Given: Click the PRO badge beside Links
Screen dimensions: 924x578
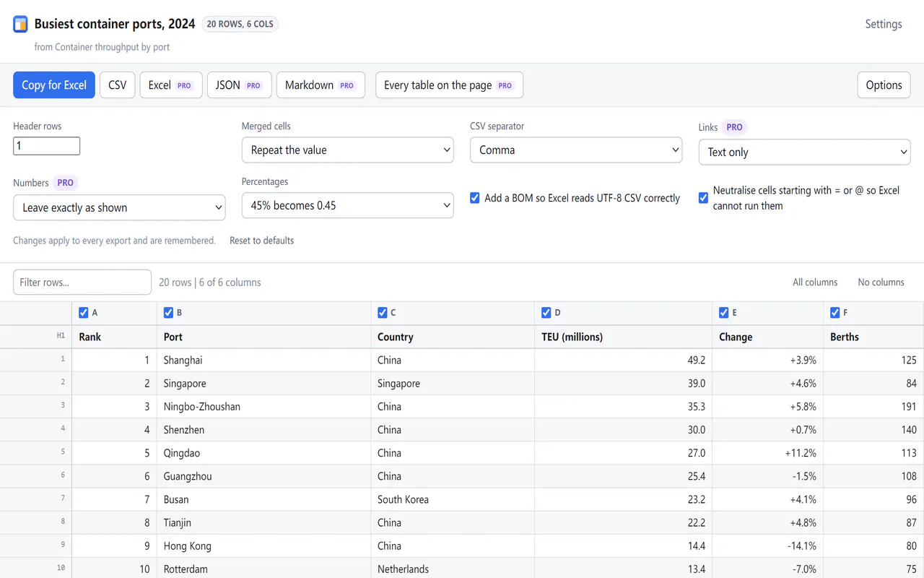Looking at the screenshot, I should pyautogui.click(x=734, y=127).
